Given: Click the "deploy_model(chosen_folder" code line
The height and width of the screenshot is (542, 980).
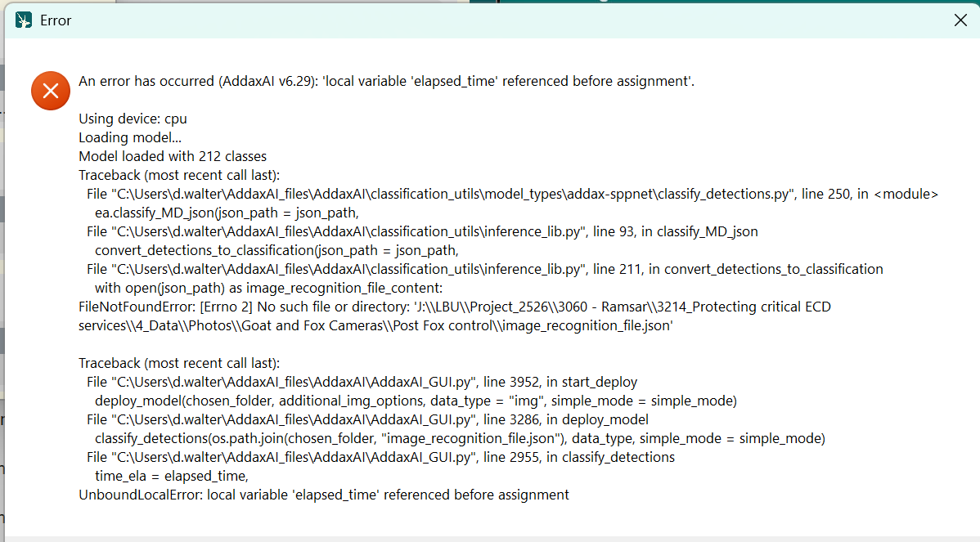Looking at the screenshot, I should click(416, 401).
